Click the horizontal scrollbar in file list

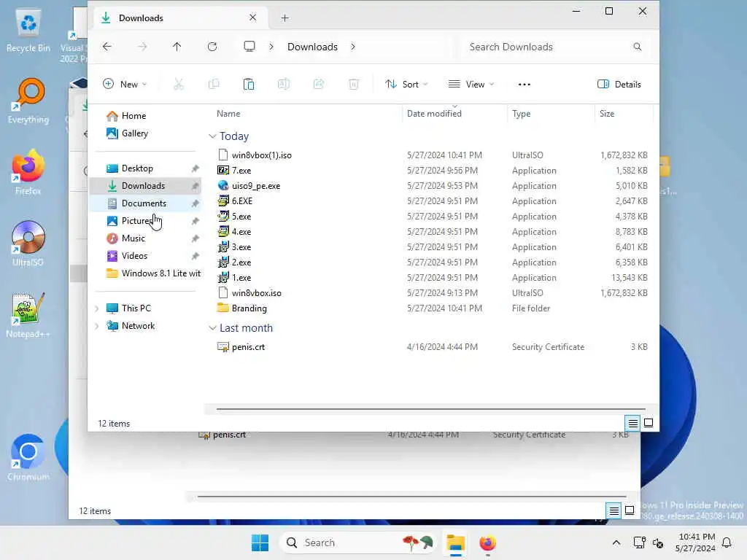[x=430, y=408]
